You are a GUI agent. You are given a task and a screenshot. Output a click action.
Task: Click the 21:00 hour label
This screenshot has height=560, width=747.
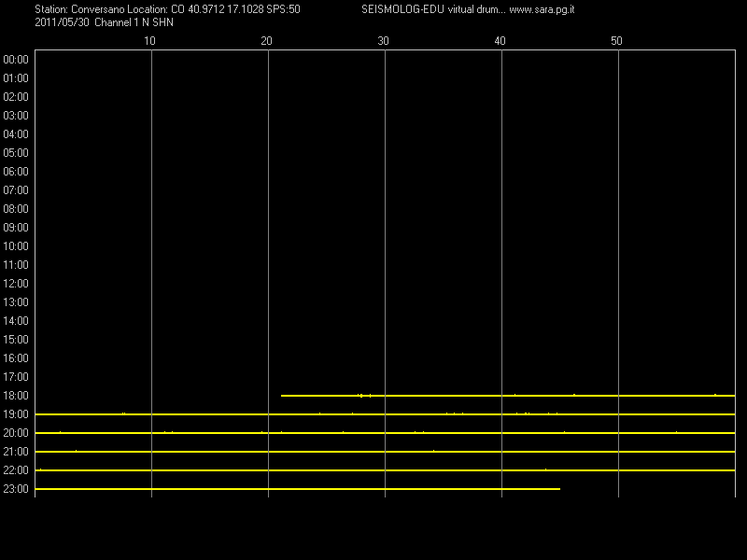16,452
